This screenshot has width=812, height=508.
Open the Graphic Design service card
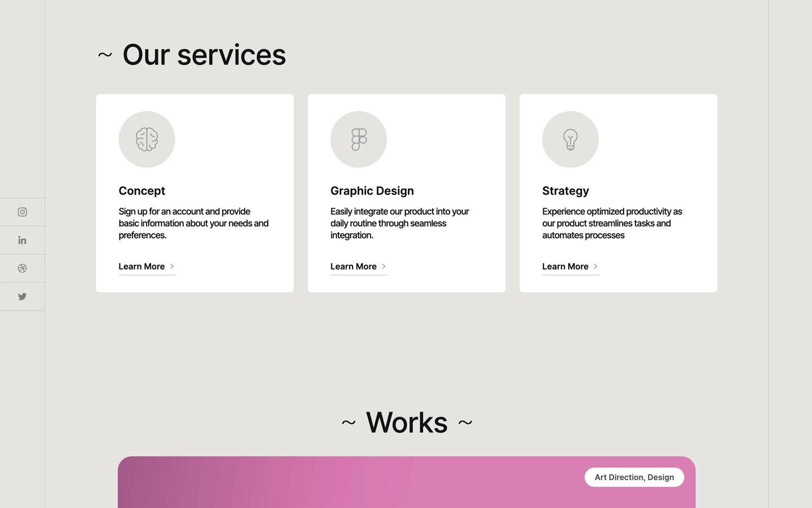click(406, 192)
